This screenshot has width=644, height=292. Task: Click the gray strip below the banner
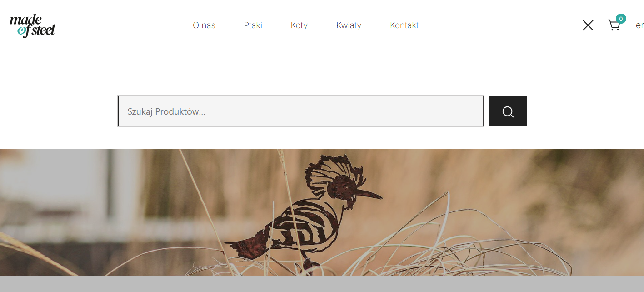(x=322, y=284)
